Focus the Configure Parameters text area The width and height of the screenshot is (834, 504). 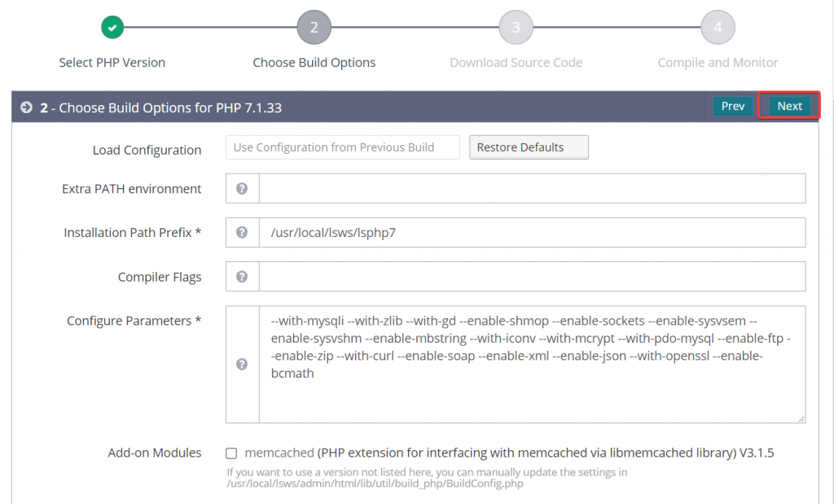pos(532,364)
